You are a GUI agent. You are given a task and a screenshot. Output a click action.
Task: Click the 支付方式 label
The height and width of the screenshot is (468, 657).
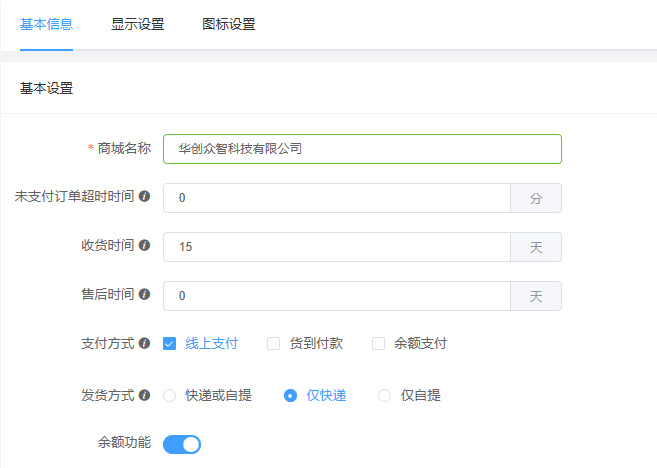pos(108,343)
